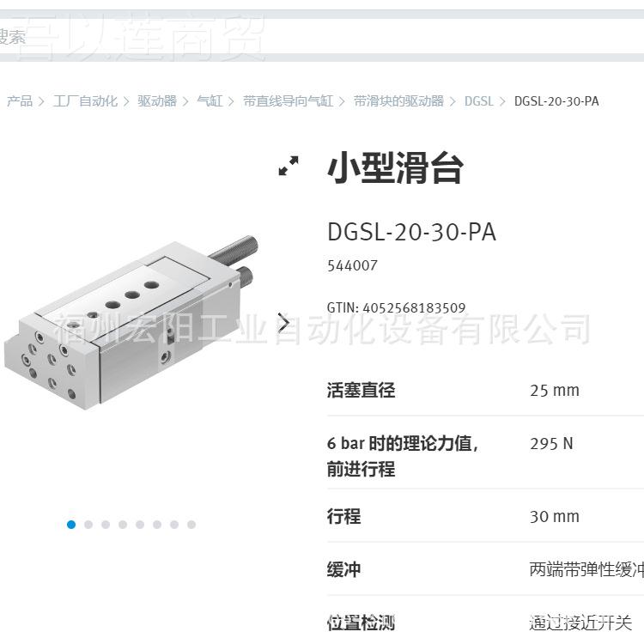Screen dimensions: 644x644
Task: Select the fifth carousel dot
Action: [x=140, y=525]
